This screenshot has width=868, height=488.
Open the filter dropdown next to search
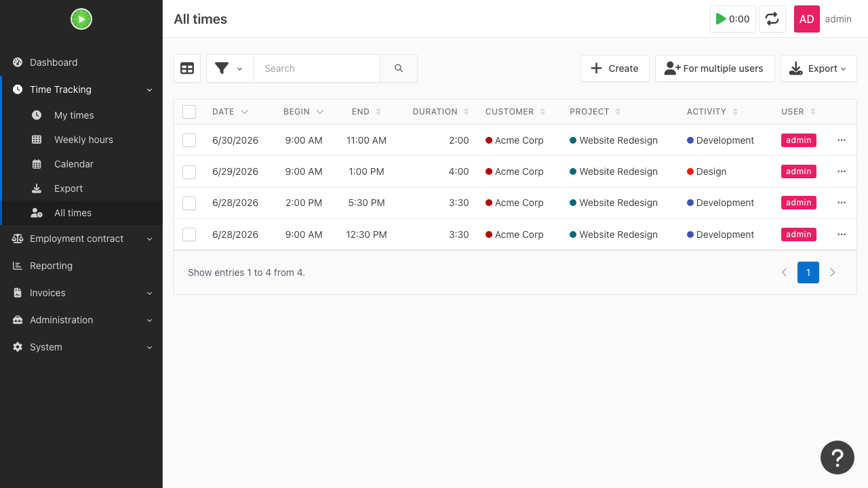(x=229, y=68)
